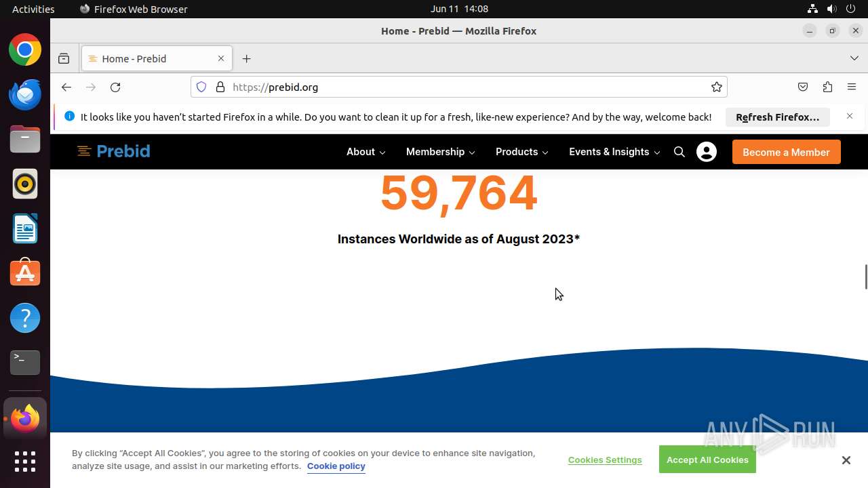The width and height of the screenshot is (868, 488).
Task: Click the page vertical scrollbar thumb
Action: [865, 277]
